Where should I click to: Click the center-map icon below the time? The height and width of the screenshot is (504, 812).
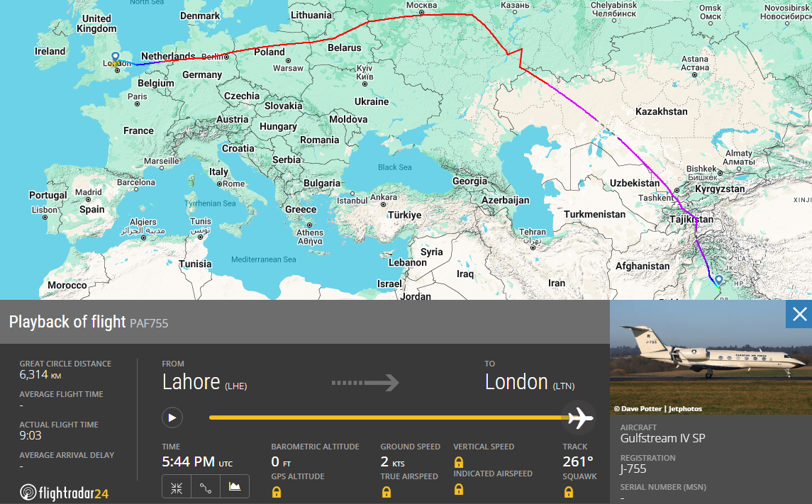coord(177,488)
